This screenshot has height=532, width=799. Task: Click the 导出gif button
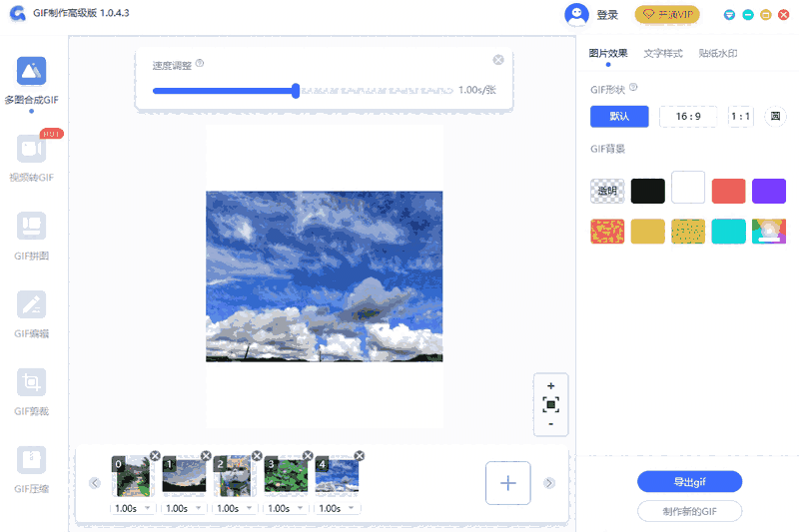(689, 482)
